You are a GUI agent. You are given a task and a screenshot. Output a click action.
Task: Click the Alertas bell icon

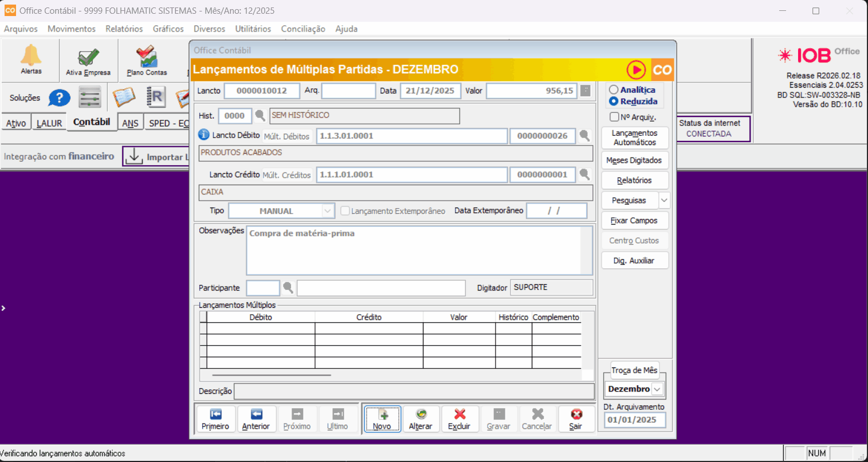[x=31, y=56]
